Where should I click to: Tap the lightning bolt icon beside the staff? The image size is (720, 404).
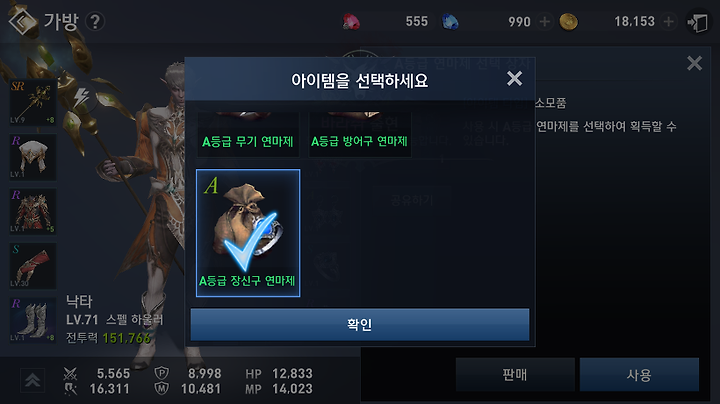click(x=82, y=97)
